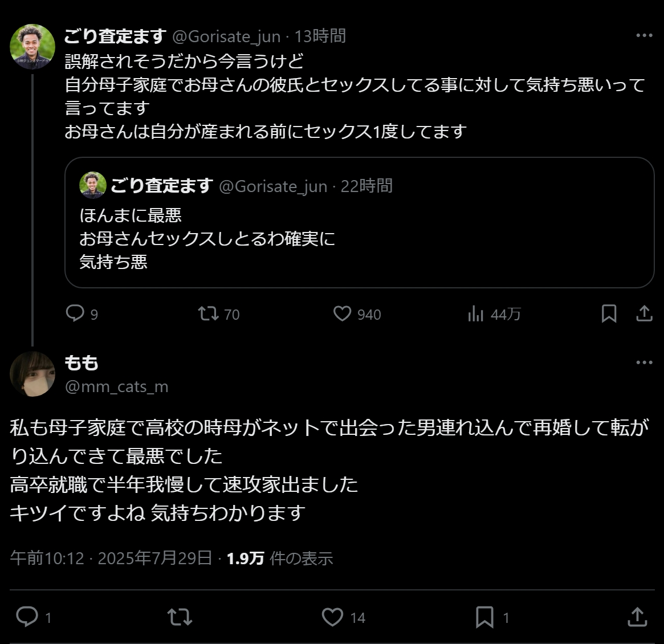The height and width of the screenshot is (644, 664).
Task: Open the @mm_cats_m profile handle
Action: coord(117,387)
